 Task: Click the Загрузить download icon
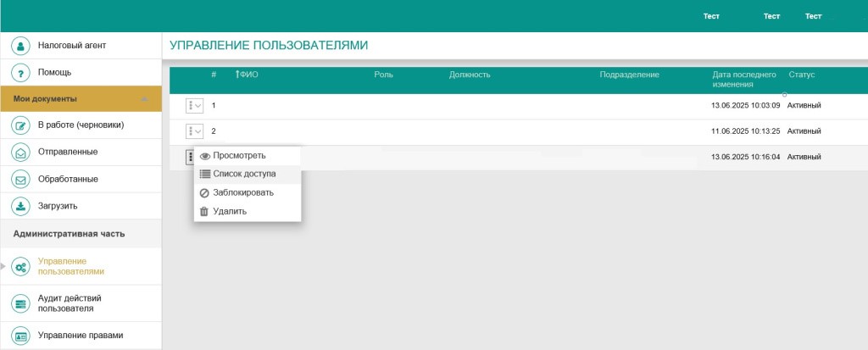pos(21,206)
